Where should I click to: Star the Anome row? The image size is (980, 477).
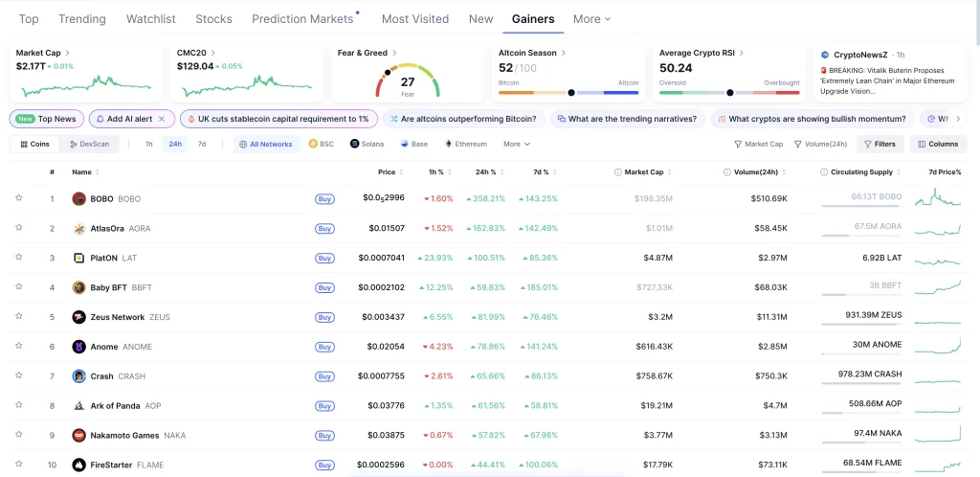(19, 345)
